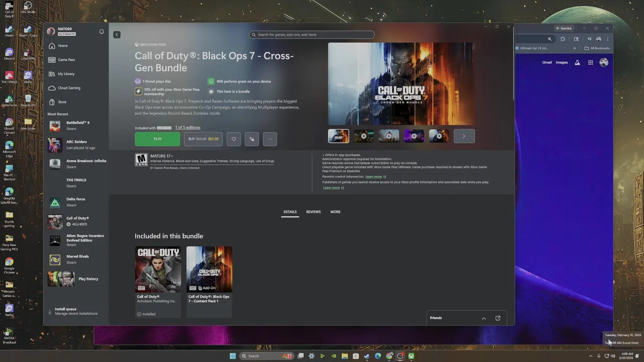Show hidden system tray icons chevron
The image size is (644, 362).
[x=591, y=356]
